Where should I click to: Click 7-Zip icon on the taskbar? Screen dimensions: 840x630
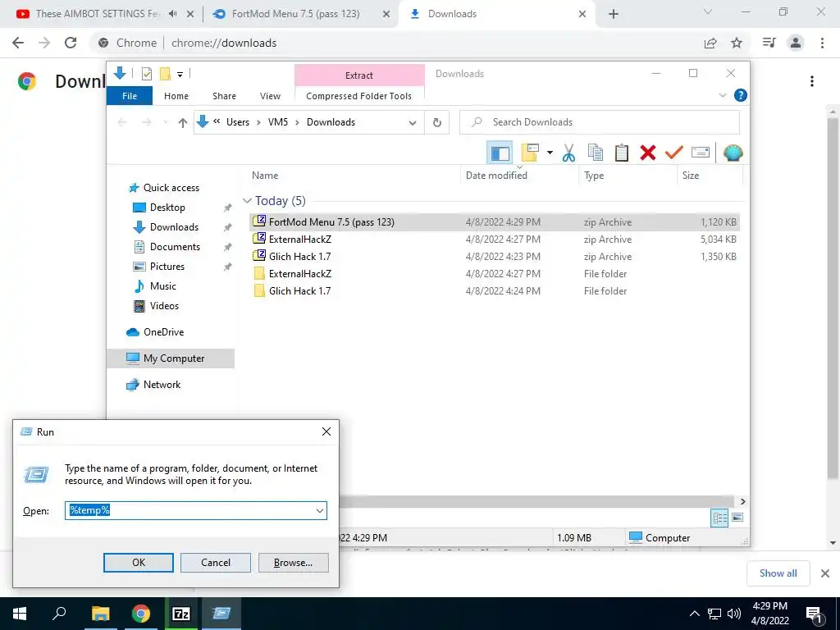pyautogui.click(x=181, y=614)
